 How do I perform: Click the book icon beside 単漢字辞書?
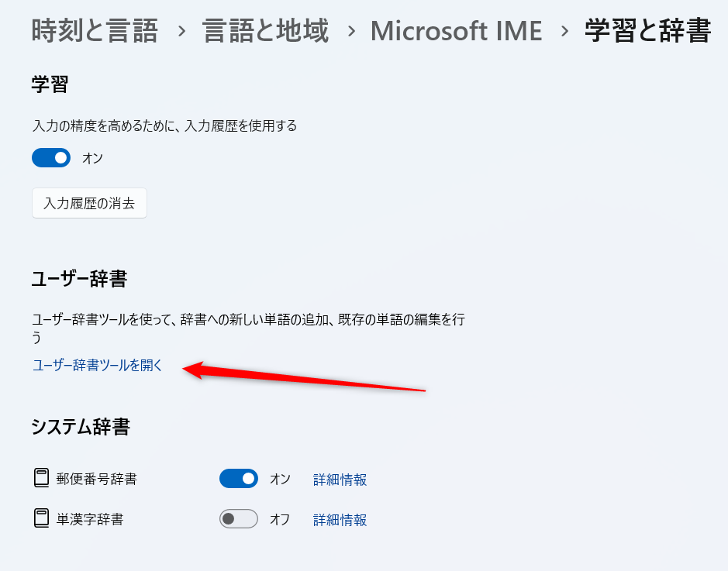point(41,519)
